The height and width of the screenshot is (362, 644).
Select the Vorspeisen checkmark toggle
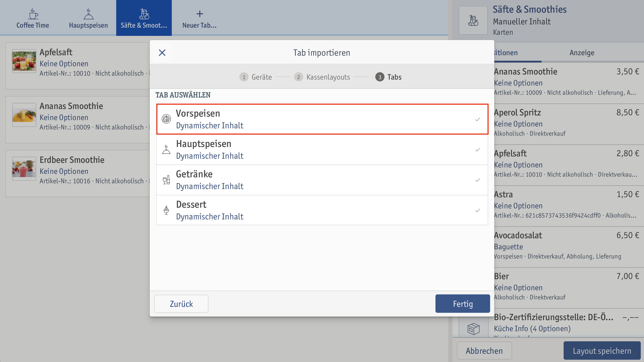pos(477,119)
